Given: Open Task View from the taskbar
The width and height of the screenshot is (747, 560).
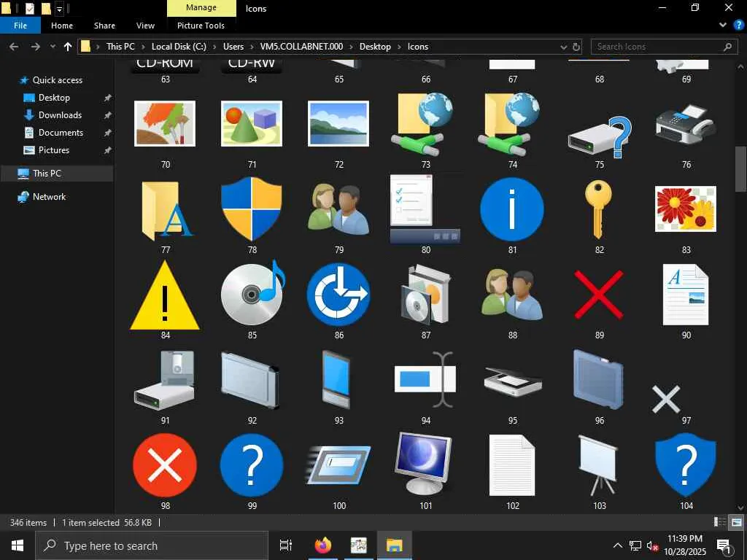Looking at the screenshot, I should coord(286,545).
